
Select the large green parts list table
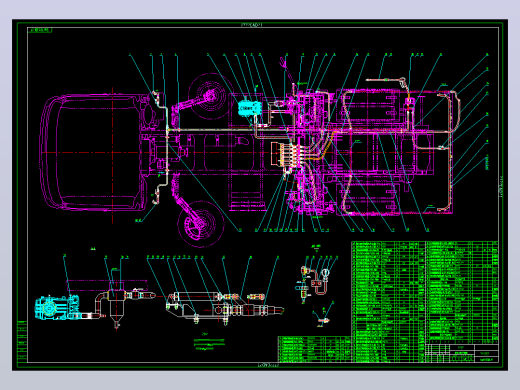425,302
